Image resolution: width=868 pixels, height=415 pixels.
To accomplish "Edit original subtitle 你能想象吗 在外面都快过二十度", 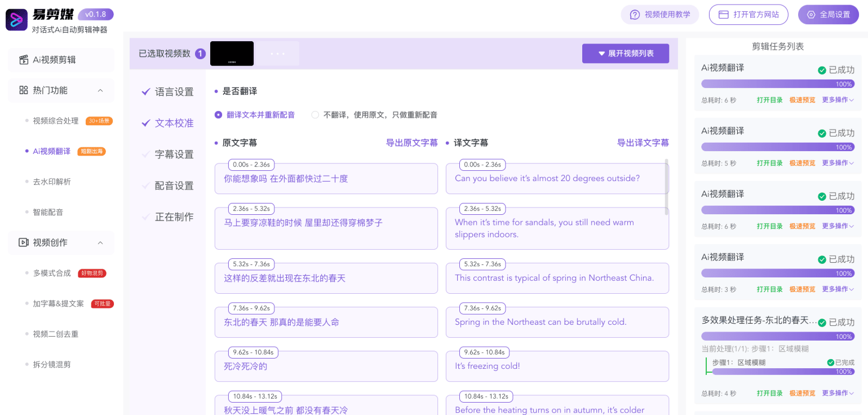I will click(x=326, y=179).
